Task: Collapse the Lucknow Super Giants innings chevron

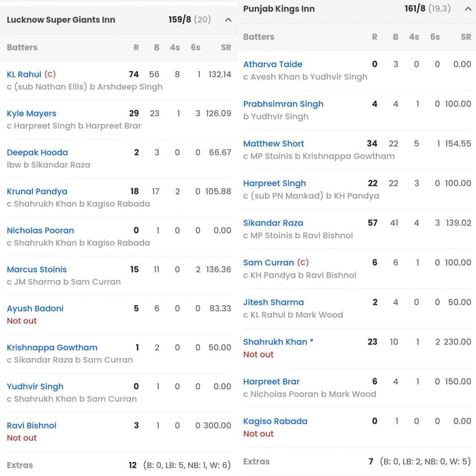Action: coord(227,19)
